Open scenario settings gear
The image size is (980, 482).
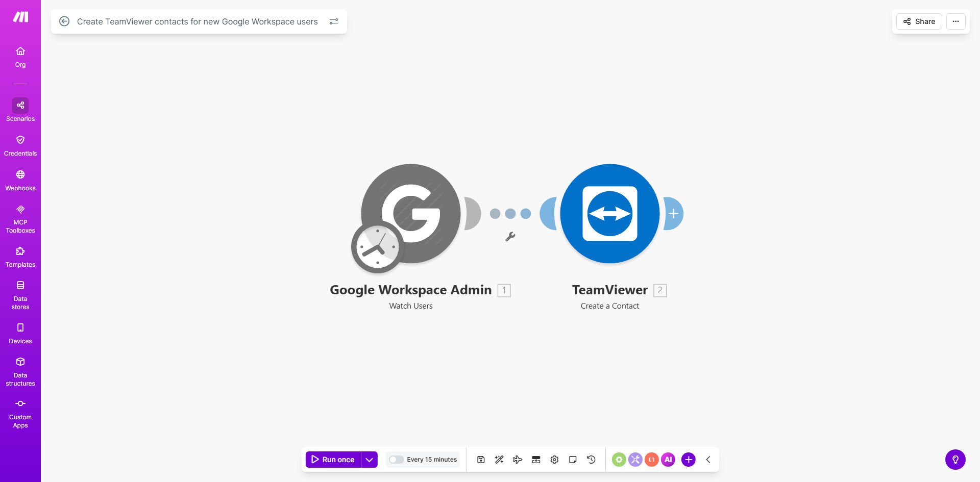point(554,460)
